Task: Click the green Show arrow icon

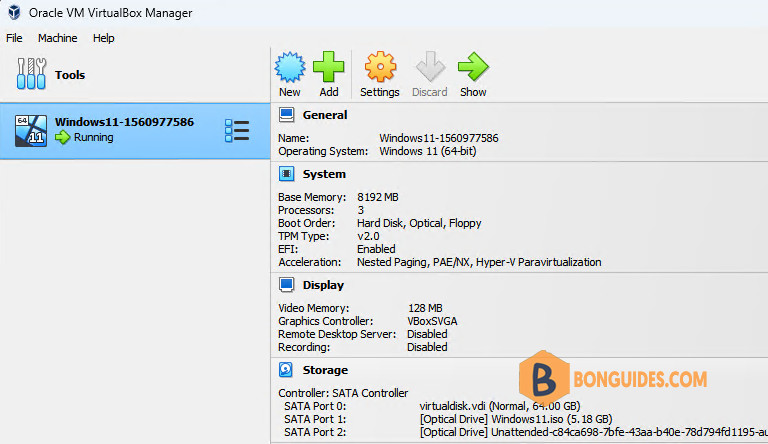Action: [473, 67]
